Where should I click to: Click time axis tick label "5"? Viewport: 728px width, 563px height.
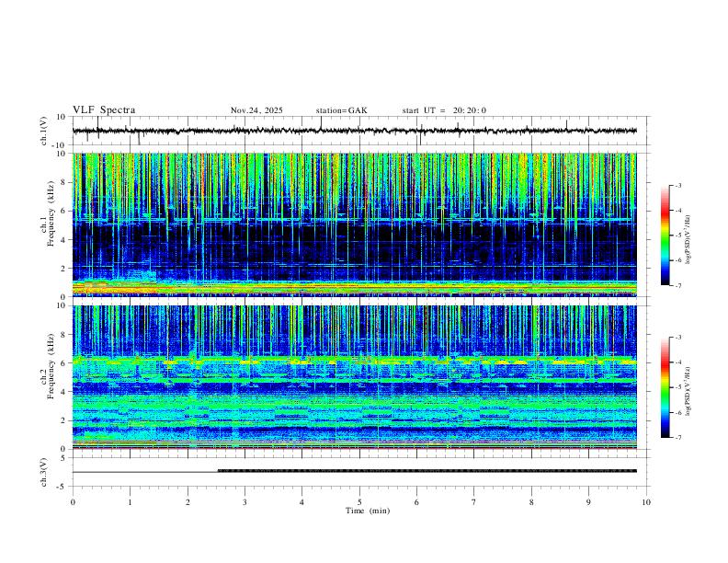point(359,502)
